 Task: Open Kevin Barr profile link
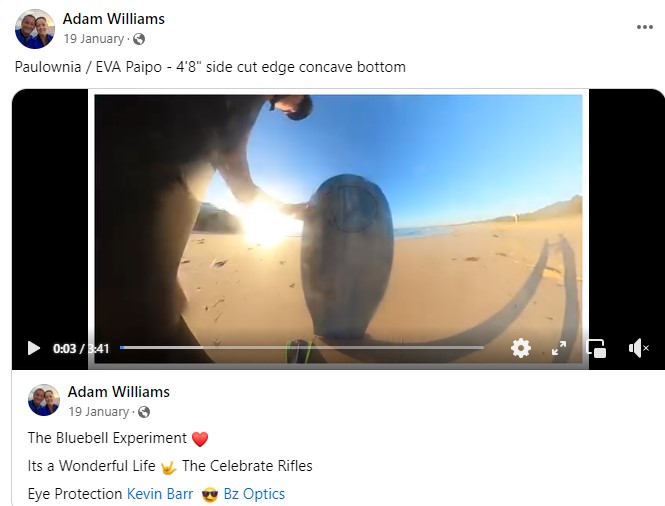tap(160, 494)
